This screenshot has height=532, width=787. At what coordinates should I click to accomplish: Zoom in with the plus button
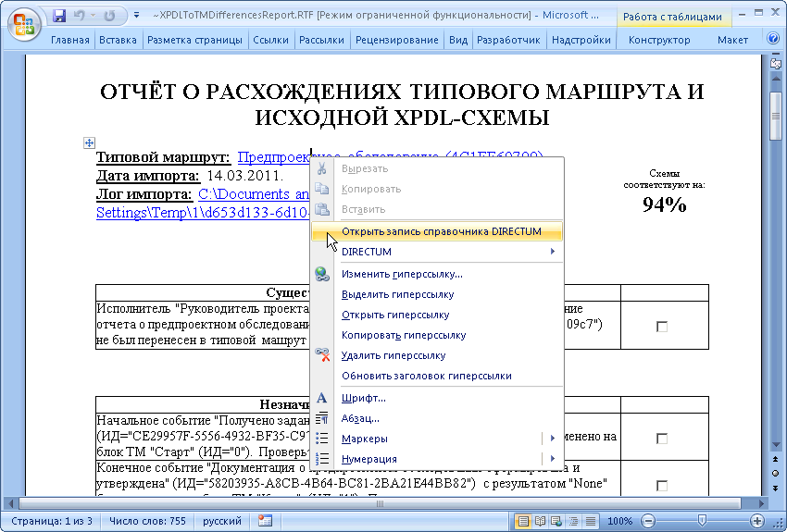757,521
